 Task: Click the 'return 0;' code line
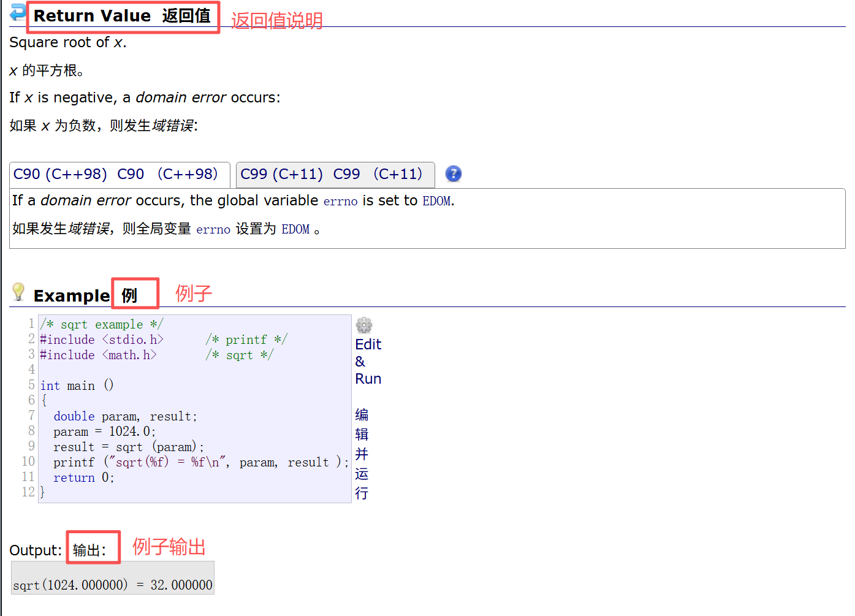84,478
